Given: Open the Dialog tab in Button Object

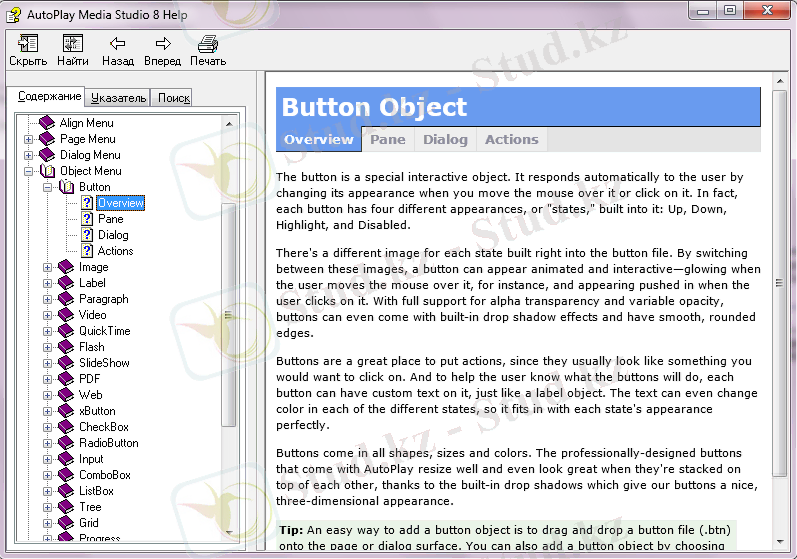Looking at the screenshot, I should click(445, 140).
